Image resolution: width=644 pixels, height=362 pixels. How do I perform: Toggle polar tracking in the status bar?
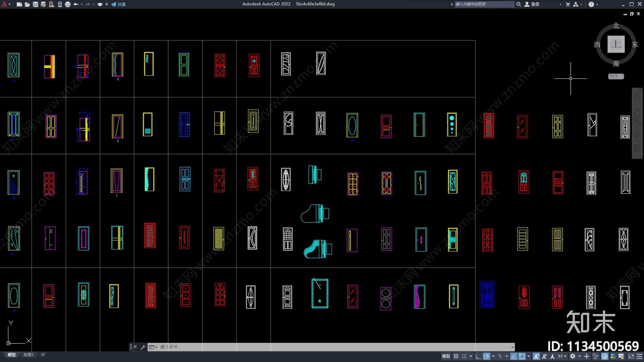click(x=487, y=356)
